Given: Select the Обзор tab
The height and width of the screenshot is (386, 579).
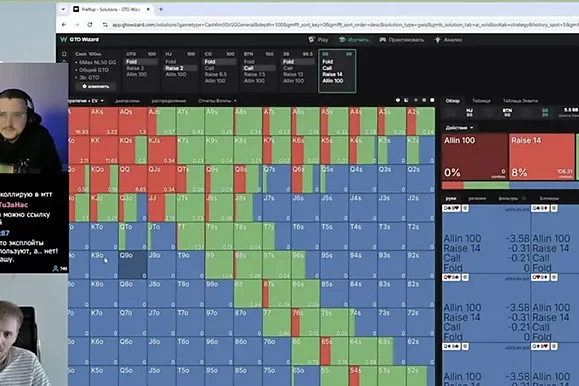Looking at the screenshot, I should point(452,100).
